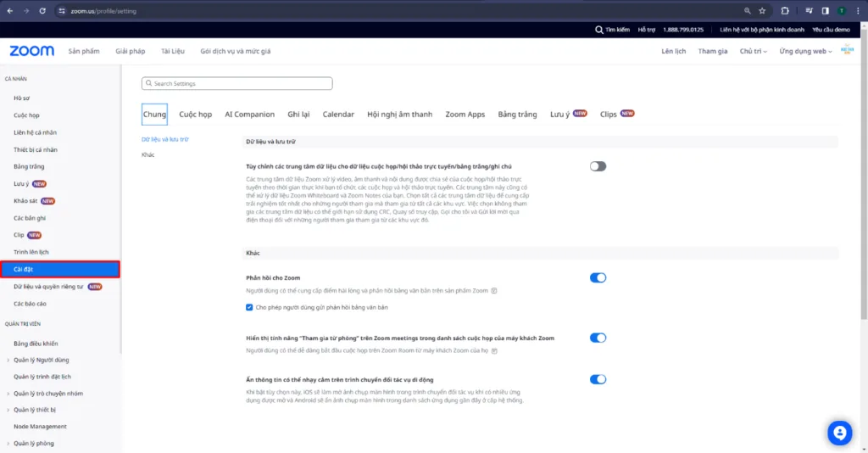Click the Tìm kiếm search magnifier icon

(x=599, y=30)
